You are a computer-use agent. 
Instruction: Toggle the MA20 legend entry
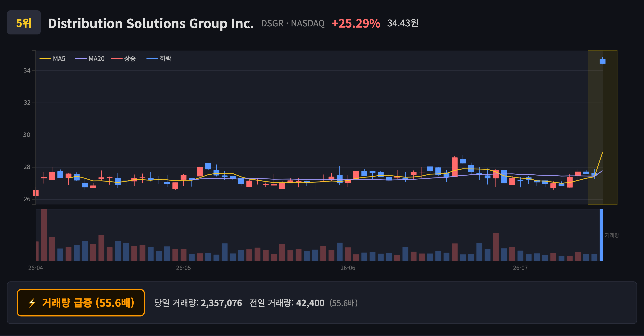coord(90,59)
